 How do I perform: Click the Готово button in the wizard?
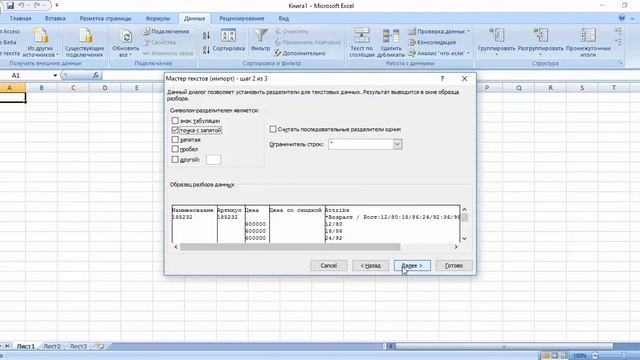(454, 266)
